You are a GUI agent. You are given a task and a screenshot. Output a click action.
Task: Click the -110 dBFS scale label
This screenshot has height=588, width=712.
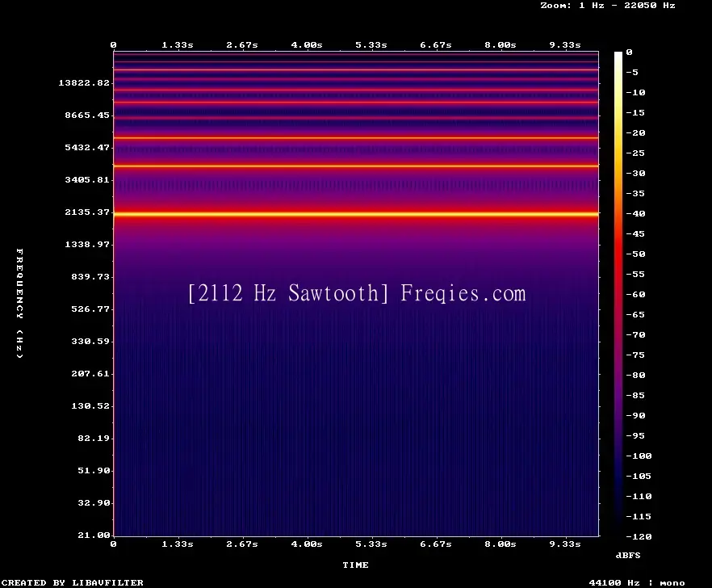click(639, 496)
